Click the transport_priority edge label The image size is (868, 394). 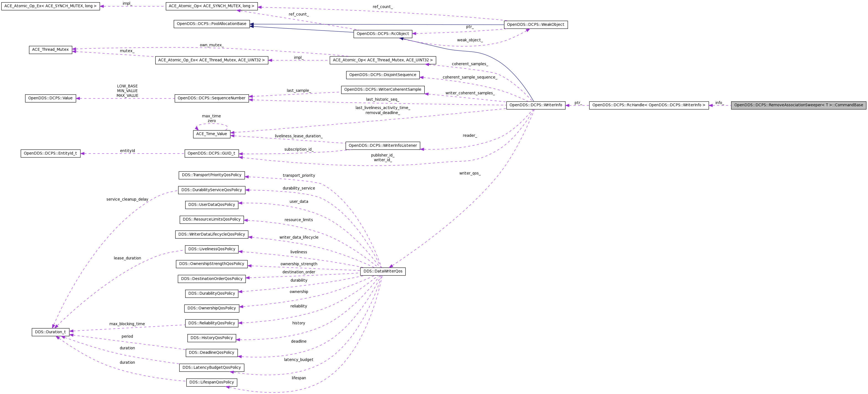pos(299,175)
